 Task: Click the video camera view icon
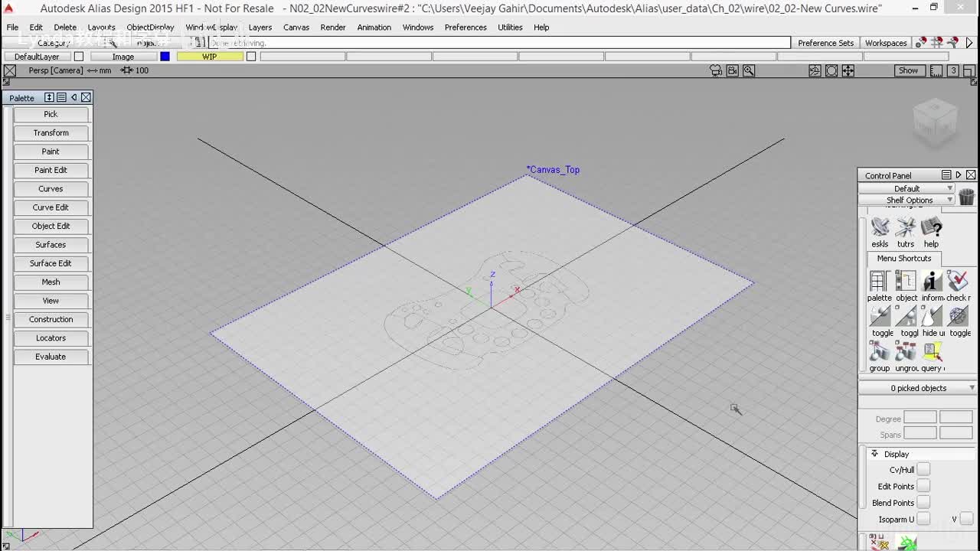(x=733, y=70)
